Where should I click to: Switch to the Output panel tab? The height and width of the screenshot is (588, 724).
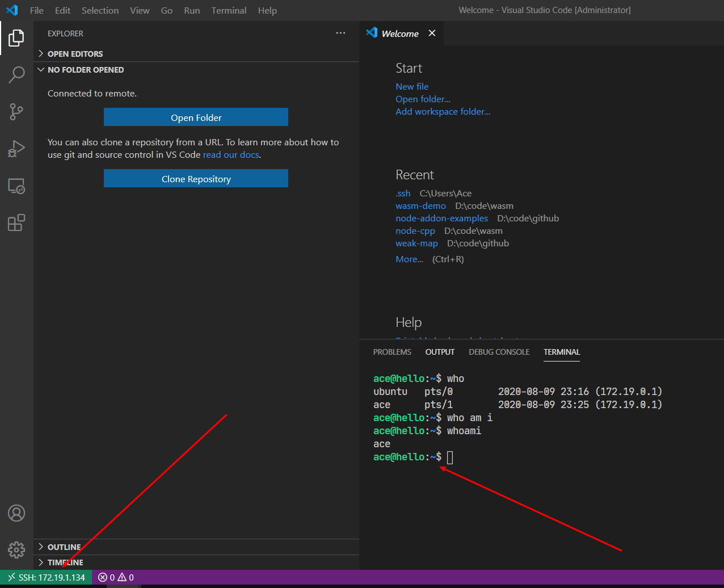[440, 352]
